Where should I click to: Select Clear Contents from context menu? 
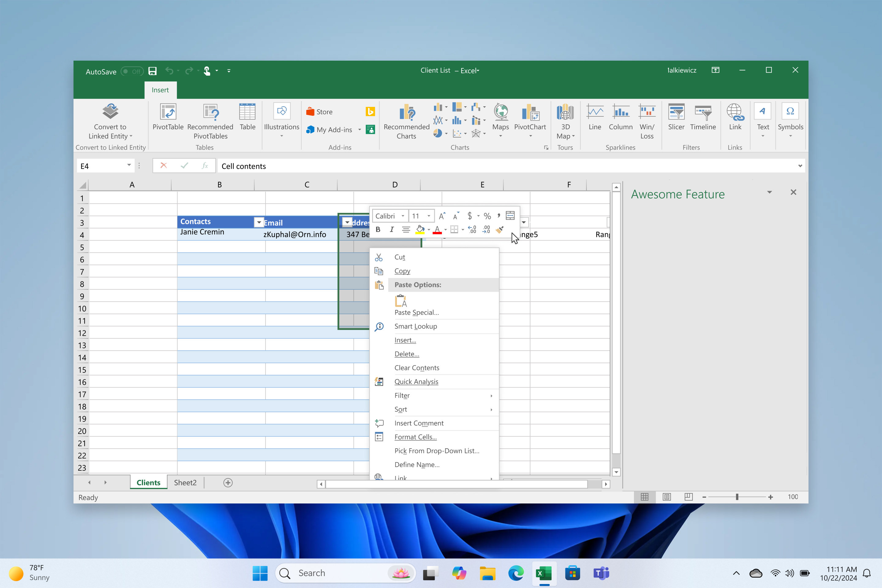click(x=417, y=368)
